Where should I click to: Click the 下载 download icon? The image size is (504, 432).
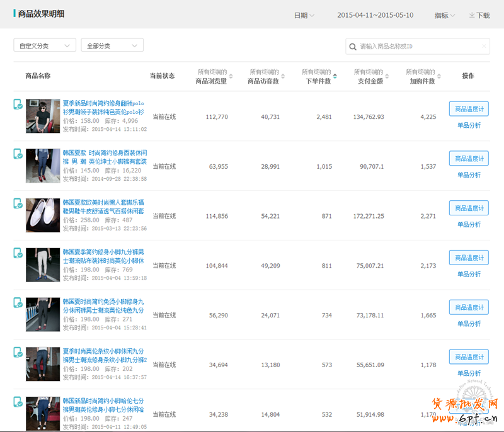click(472, 15)
